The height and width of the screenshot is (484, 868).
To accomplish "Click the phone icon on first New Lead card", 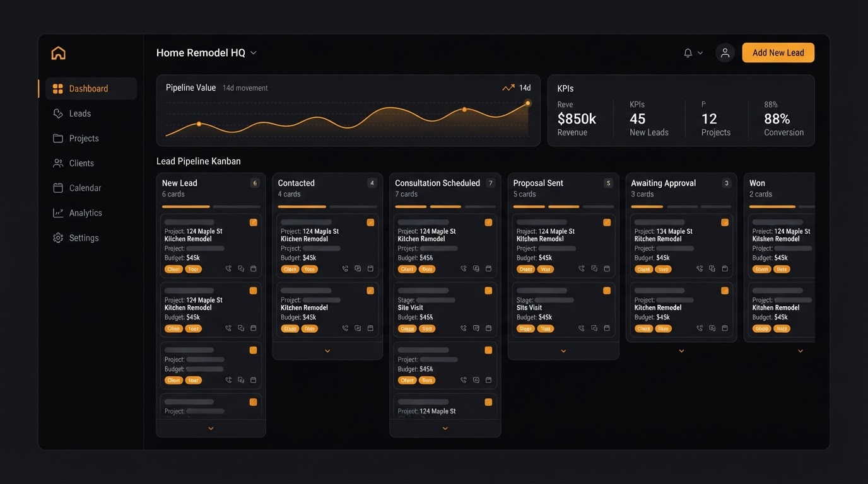I will tap(228, 268).
